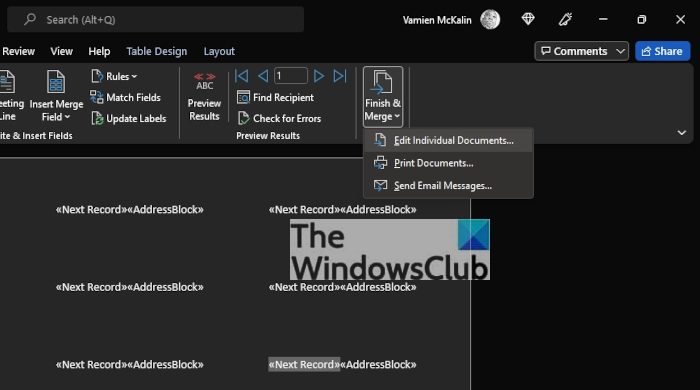Select Edit Individual Documents menu item
Screen dimensions: 700x390
(x=448, y=141)
